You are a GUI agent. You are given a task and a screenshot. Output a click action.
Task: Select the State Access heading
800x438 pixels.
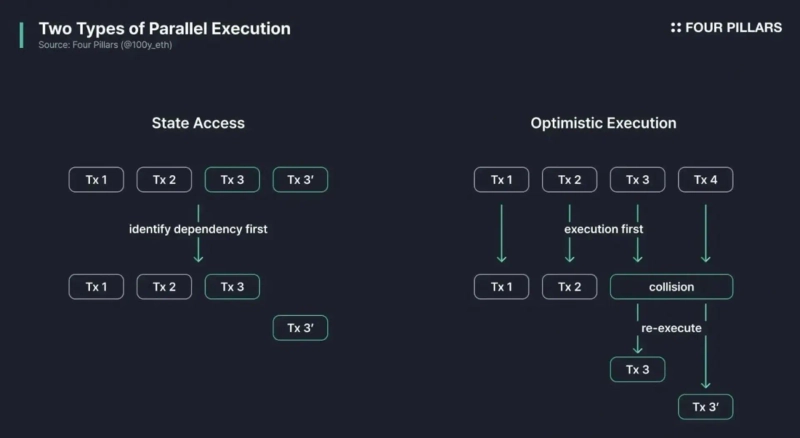pyautogui.click(x=198, y=123)
